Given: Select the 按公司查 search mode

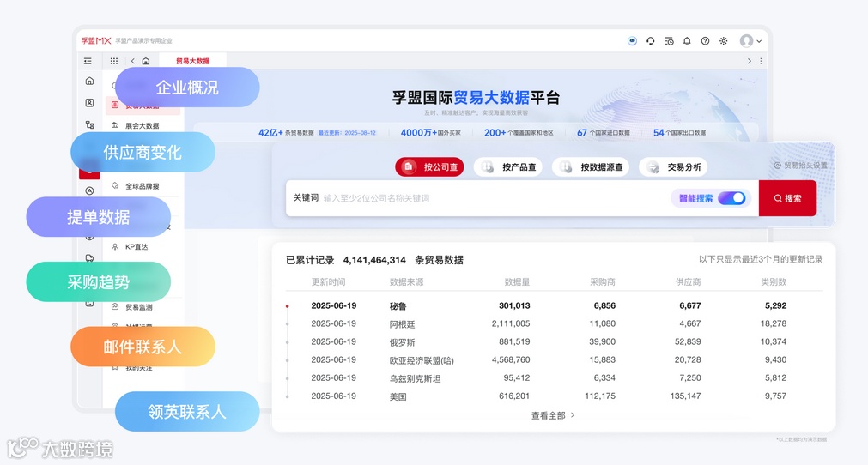Looking at the screenshot, I should [429, 167].
